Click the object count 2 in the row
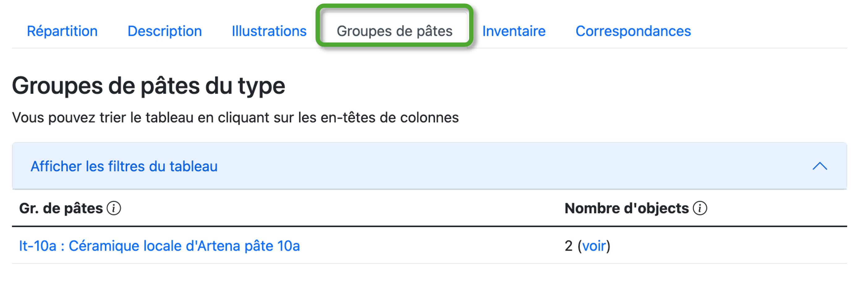 tap(569, 246)
